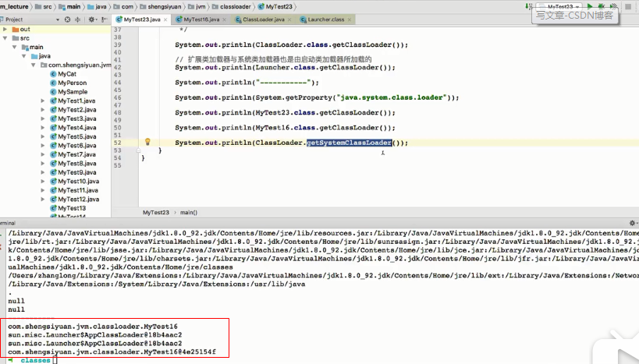Click the main breadcrumb in navigation bar
The image size is (639, 364).
pos(69,6)
